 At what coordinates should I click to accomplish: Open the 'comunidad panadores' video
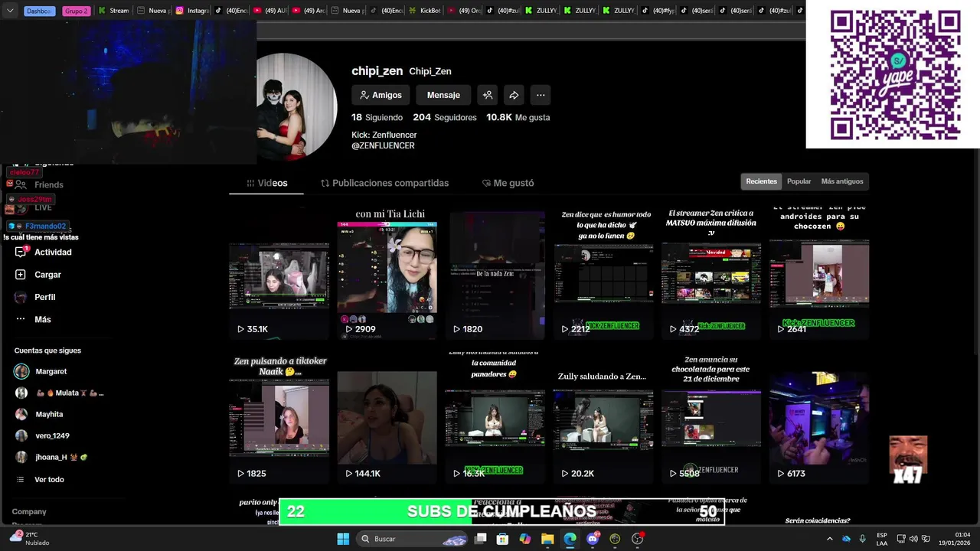(x=495, y=418)
